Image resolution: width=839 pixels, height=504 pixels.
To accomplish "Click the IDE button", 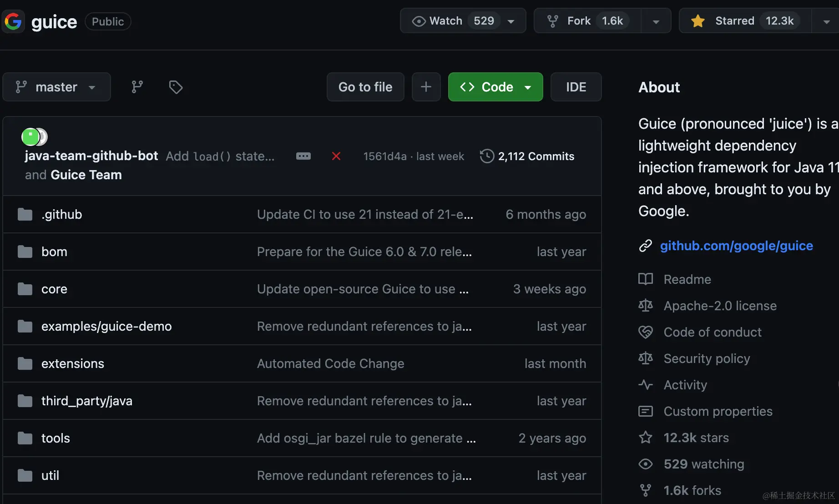I will 576,87.
